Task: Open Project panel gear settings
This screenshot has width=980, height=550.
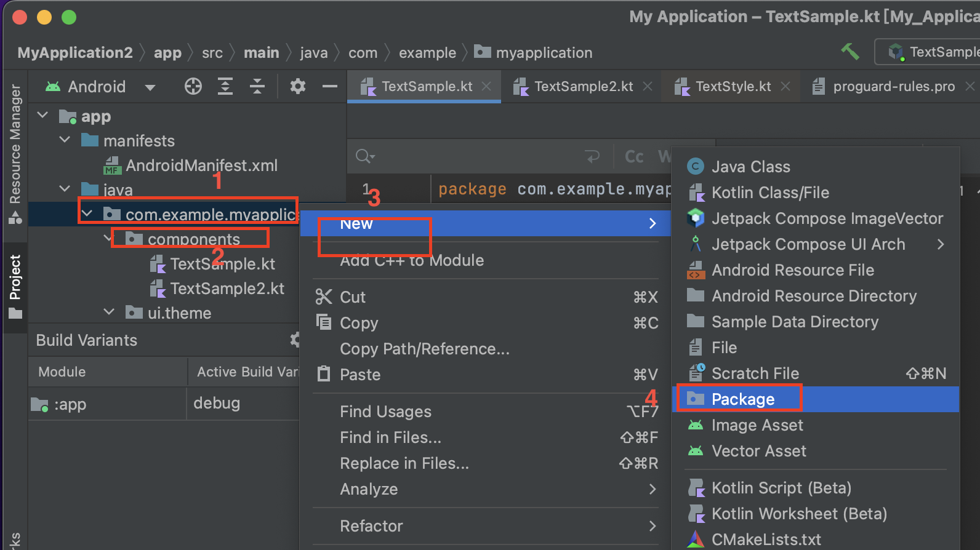Action: pyautogui.click(x=298, y=87)
